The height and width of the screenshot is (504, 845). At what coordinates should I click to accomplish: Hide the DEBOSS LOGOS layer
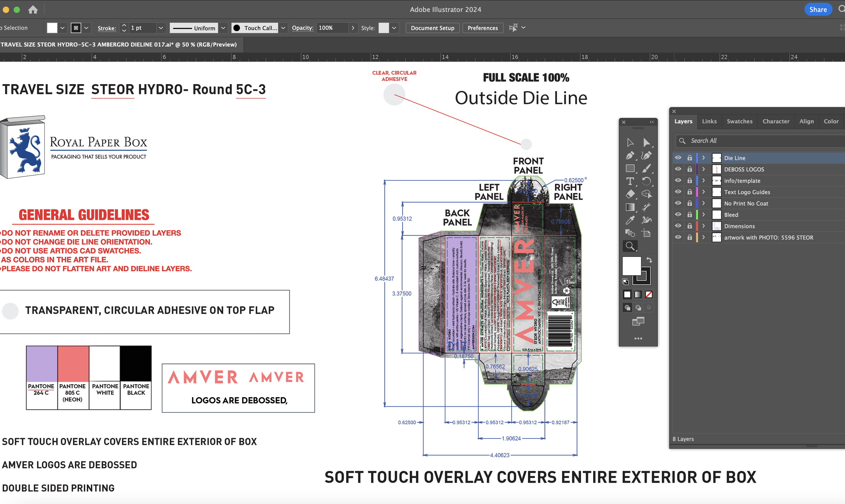(678, 169)
